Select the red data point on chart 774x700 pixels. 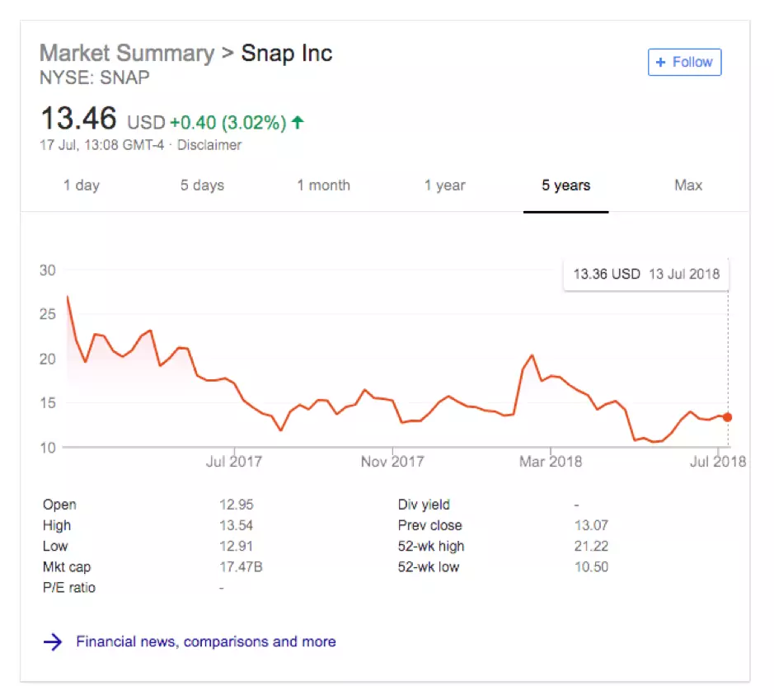(727, 417)
